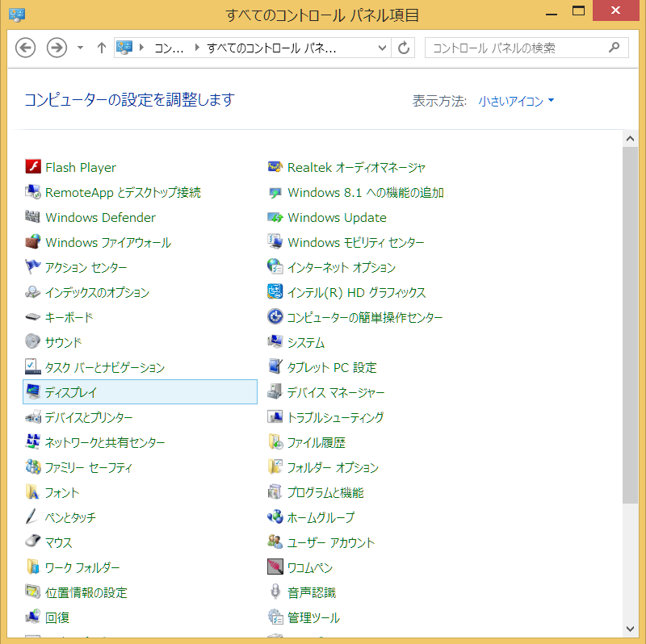
Task: Click the コンピューターの簡単操作センター icon
Action: point(275,317)
